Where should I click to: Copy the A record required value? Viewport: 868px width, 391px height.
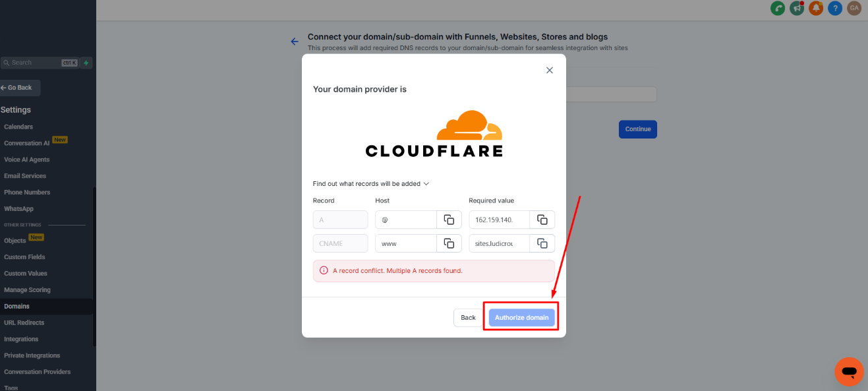[542, 220]
